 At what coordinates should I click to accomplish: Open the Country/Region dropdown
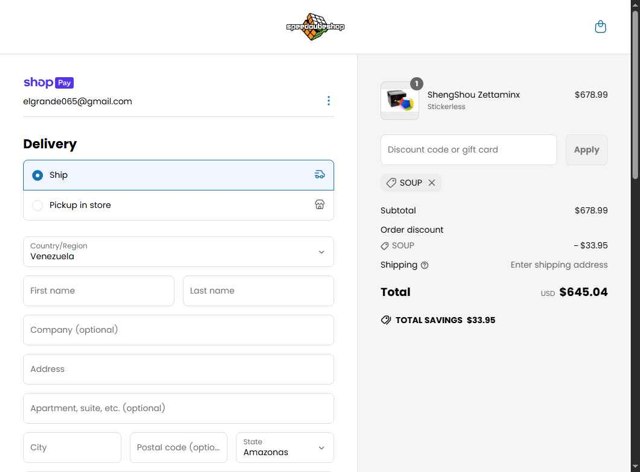coord(178,252)
